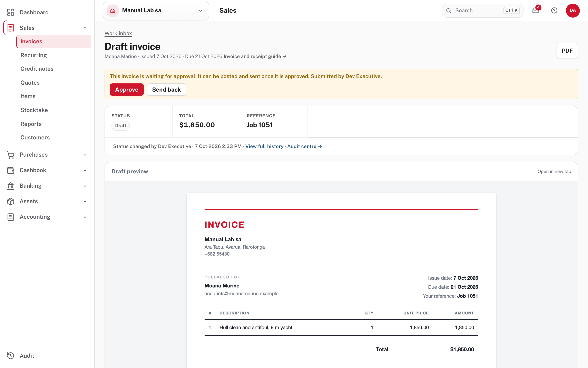Click the Cashbook wallet icon
The image size is (588, 368).
click(x=10, y=170)
